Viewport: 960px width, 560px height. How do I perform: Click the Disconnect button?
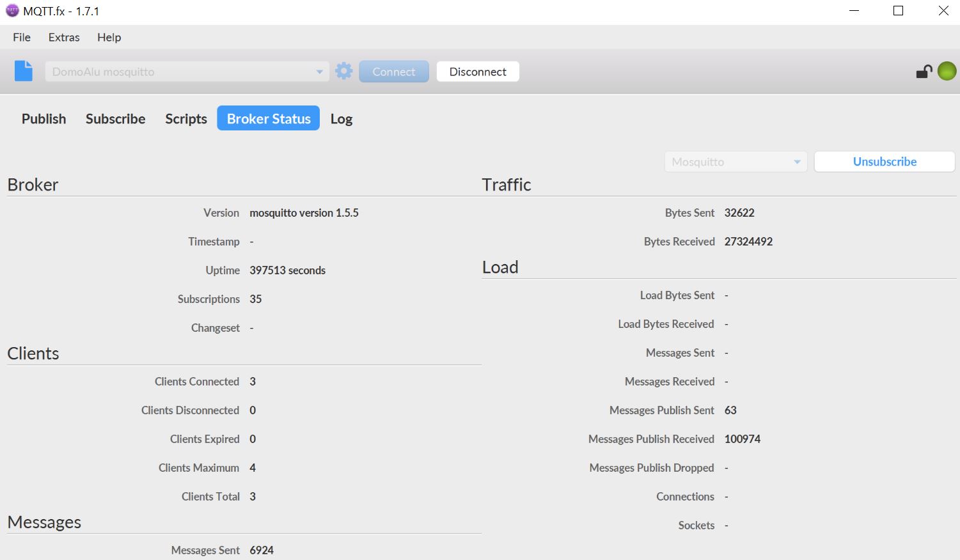478,72
